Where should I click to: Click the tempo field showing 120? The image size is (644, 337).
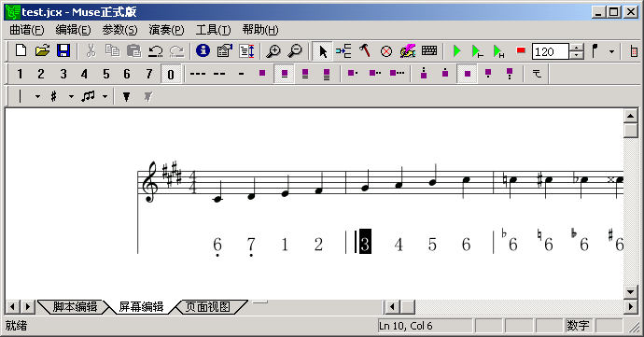[551, 51]
